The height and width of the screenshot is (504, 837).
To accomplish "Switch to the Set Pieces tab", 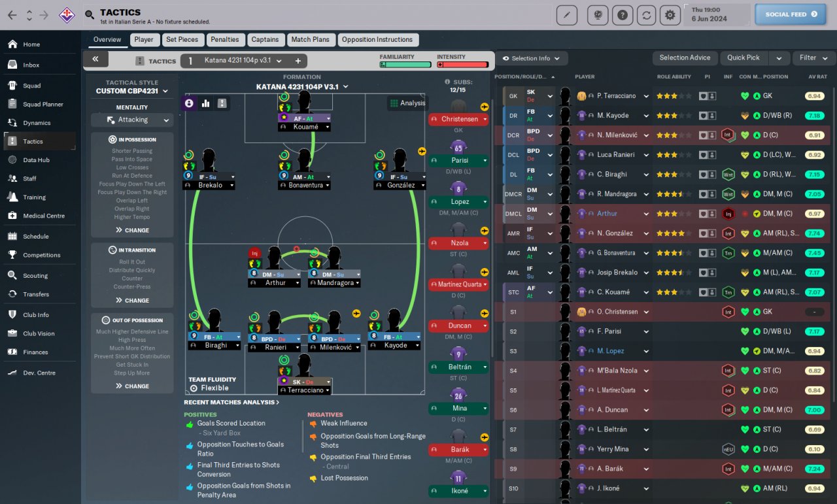I will [182, 40].
